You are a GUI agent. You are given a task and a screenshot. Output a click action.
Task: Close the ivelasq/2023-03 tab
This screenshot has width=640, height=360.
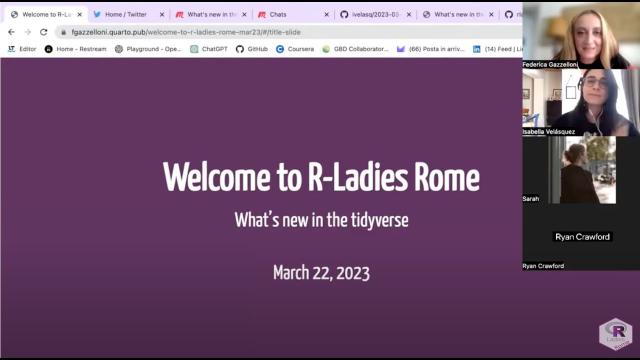409,14
